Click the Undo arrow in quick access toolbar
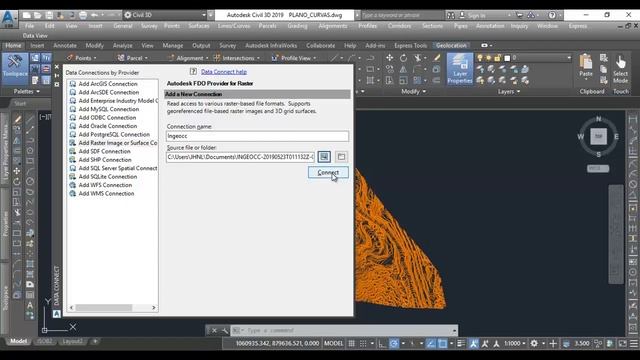 [94, 15]
